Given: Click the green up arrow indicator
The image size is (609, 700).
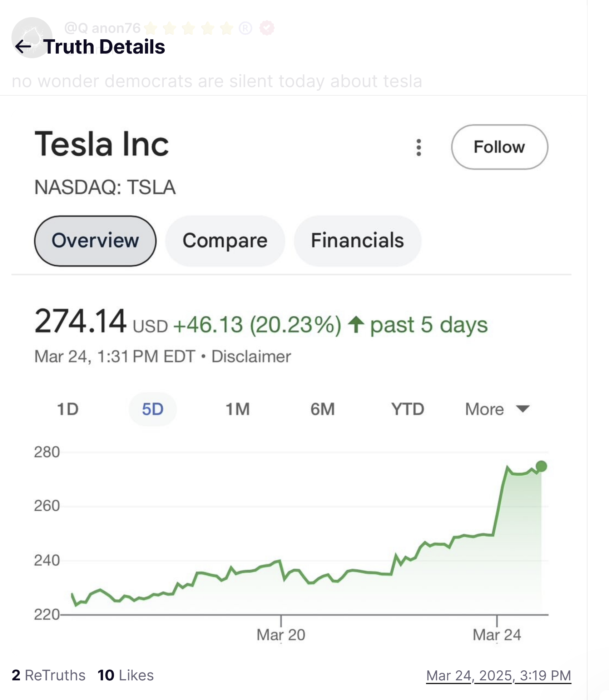Looking at the screenshot, I should point(356,325).
